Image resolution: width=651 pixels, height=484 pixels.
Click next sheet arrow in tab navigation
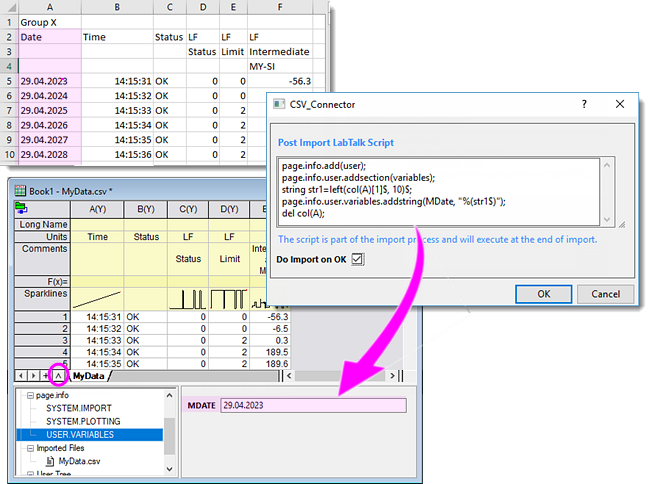[x=33, y=375]
